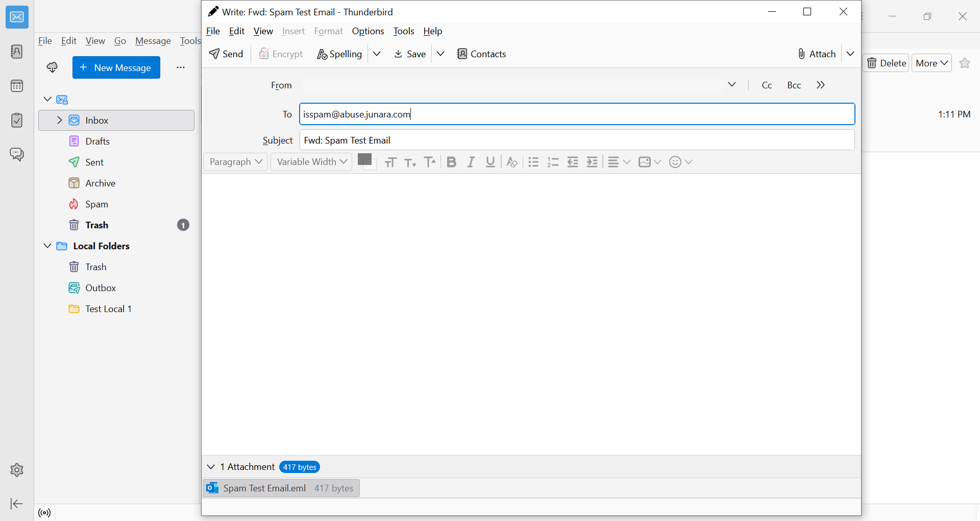Open the Mail space in the sidebar
The width and height of the screenshot is (980, 521).
click(x=17, y=17)
